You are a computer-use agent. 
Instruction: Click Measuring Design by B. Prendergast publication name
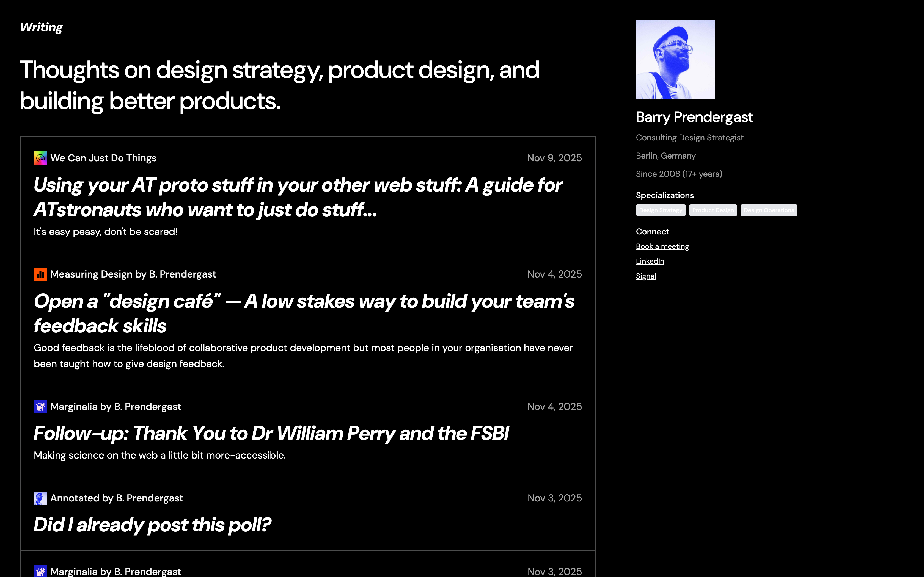pyautogui.click(x=133, y=274)
